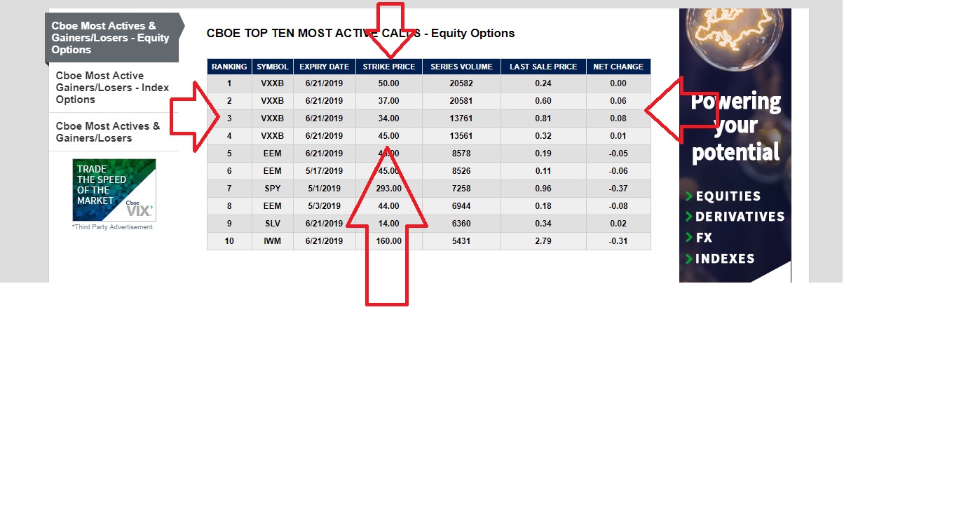Click the ranking 10 cell
Image resolution: width=980 pixels, height=523 pixels.
point(229,241)
